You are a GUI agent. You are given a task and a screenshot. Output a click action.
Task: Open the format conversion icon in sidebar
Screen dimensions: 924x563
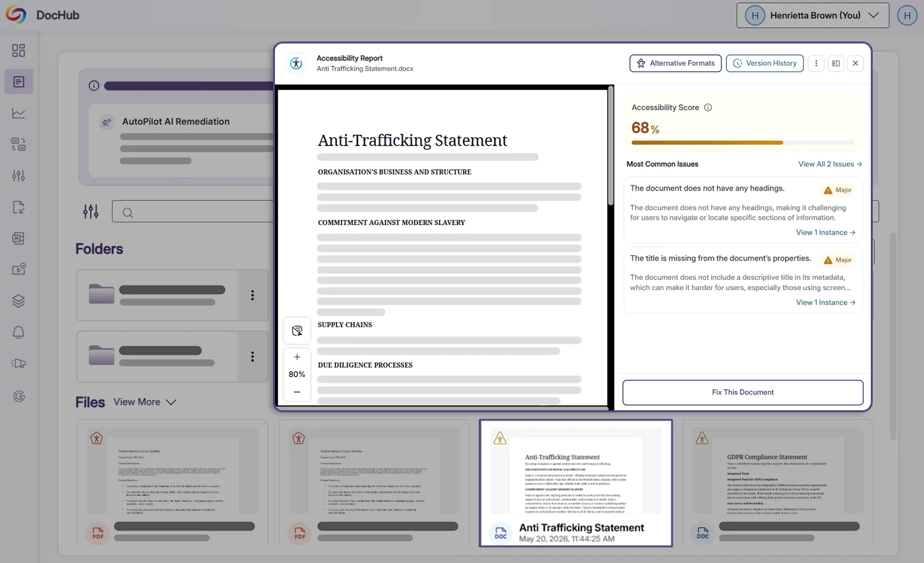pos(19,144)
